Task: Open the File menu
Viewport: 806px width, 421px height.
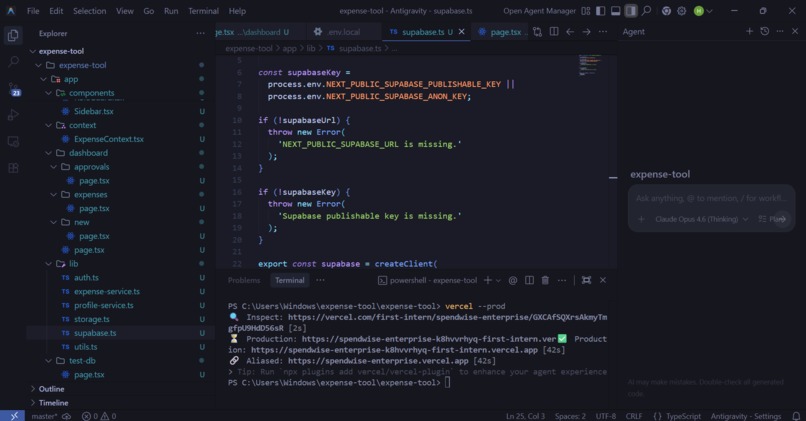Action: click(x=33, y=11)
